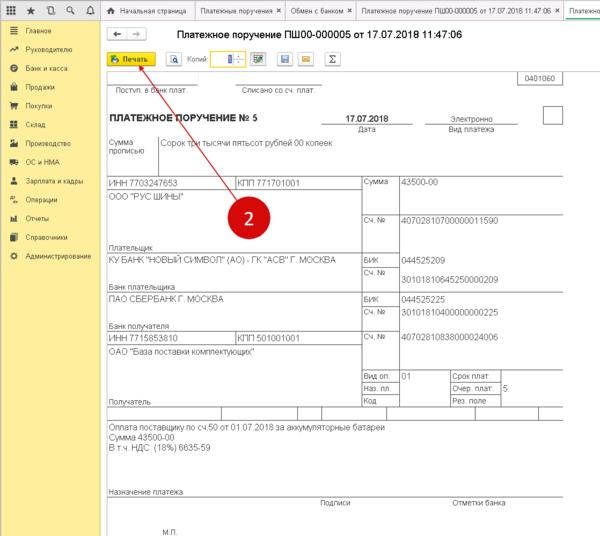Close the Платежные поручения tab
600x536 pixels.
point(279,11)
